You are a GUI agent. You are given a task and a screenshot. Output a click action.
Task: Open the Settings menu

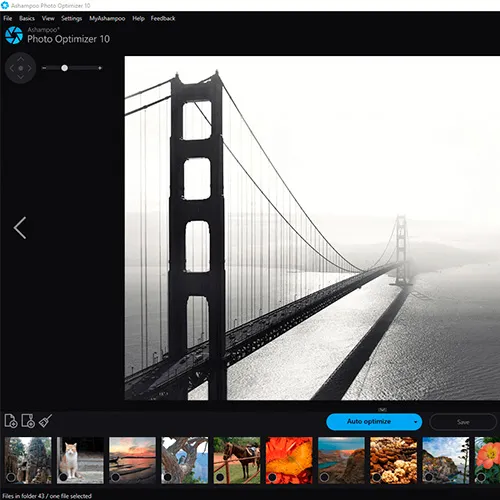pyautogui.click(x=71, y=18)
